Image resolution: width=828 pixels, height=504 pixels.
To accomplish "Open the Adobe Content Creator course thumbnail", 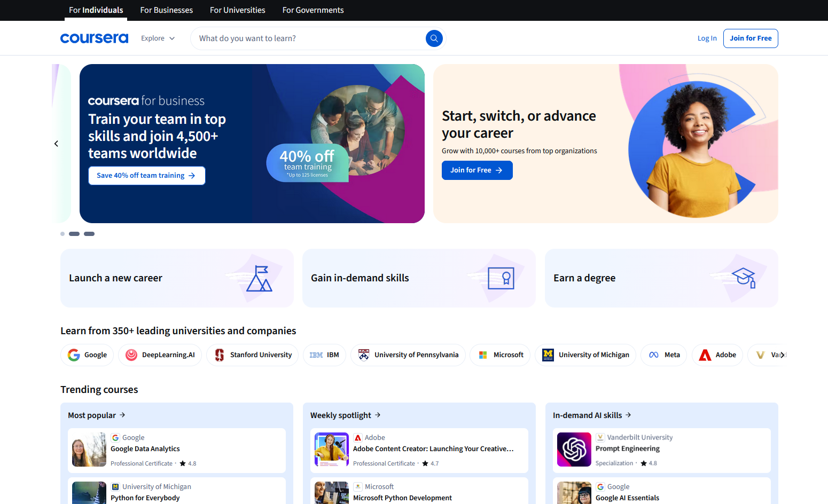I will [332, 450].
